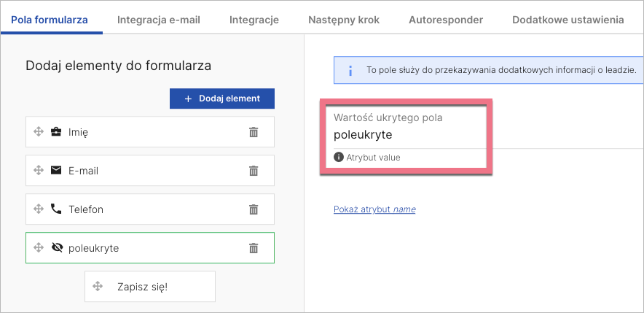This screenshot has width=644, height=313.
Task: Delete the E-mail field with trash icon
Action: (x=254, y=171)
